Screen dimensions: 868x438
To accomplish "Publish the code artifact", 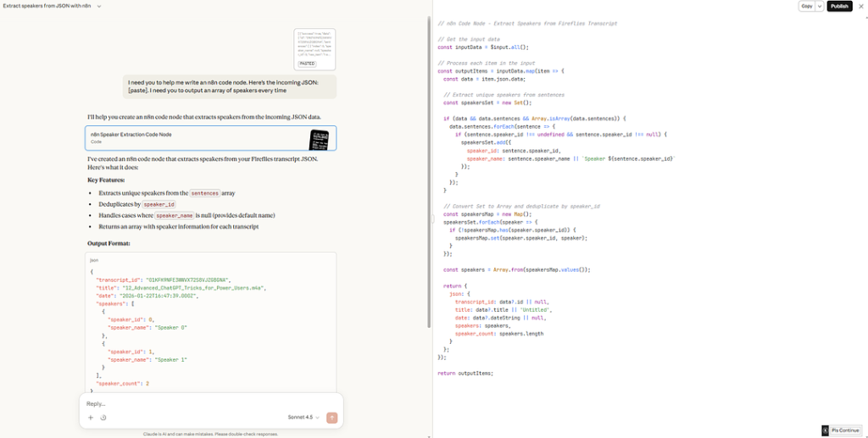I will coord(840,6).
